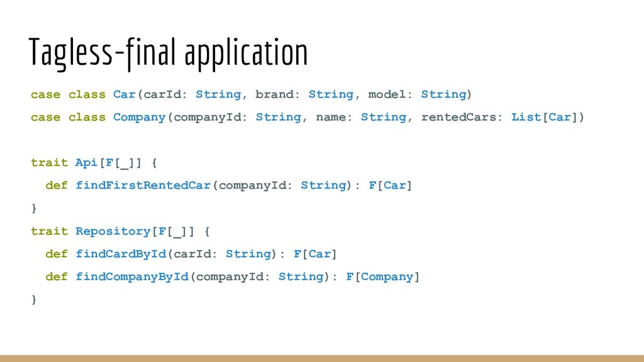Click the 'trait' keyword before Api
The height and width of the screenshot is (362, 644).
click(49, 163)
